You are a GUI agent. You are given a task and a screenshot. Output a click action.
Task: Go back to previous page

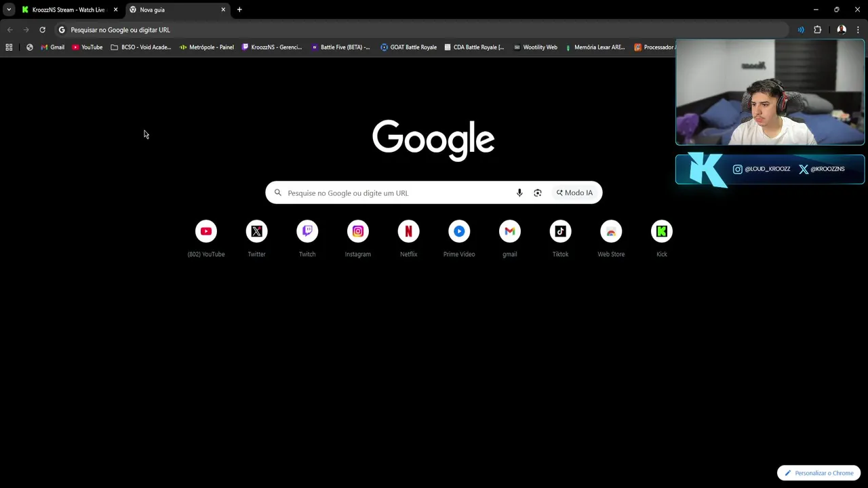pyautogui.click(x=9, y=30)
